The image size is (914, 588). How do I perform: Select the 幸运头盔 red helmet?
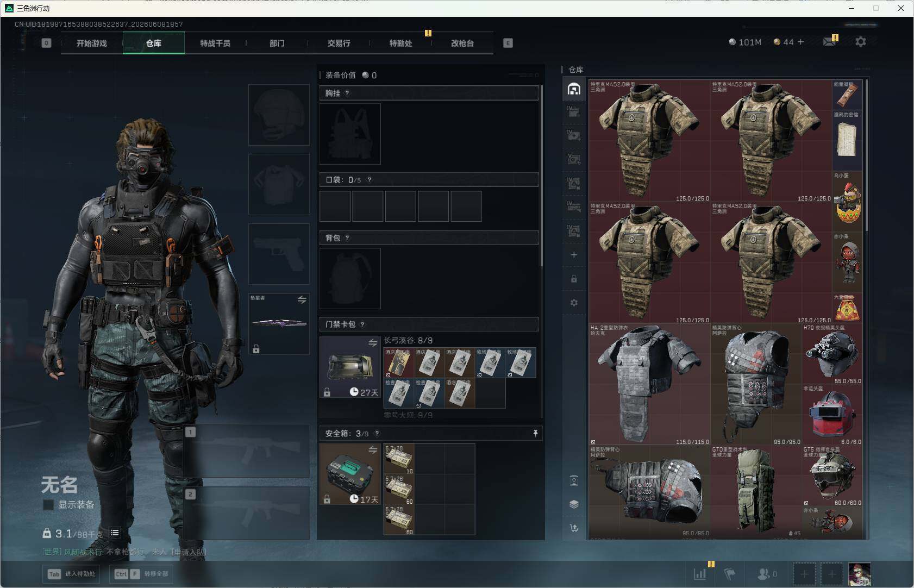832,415
